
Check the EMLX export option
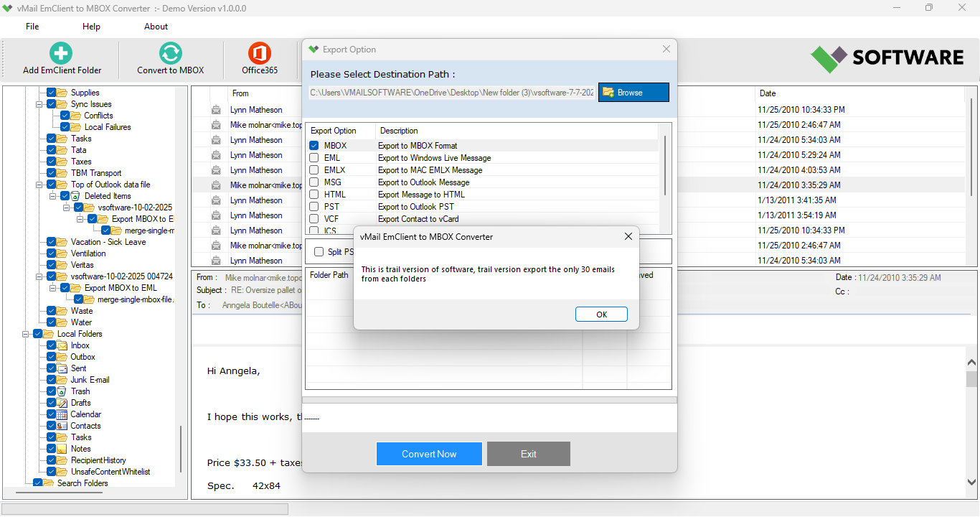click(314, 170)
